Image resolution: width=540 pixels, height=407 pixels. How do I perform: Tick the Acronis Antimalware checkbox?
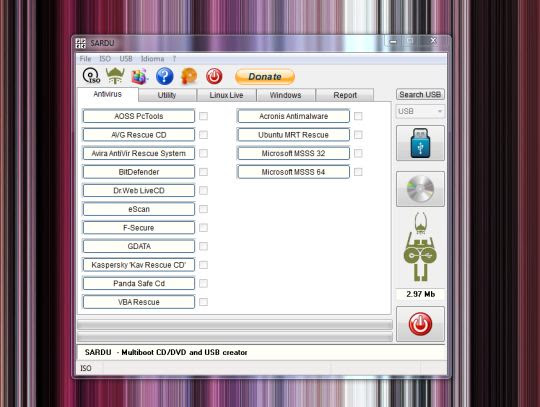coord(358,116)
